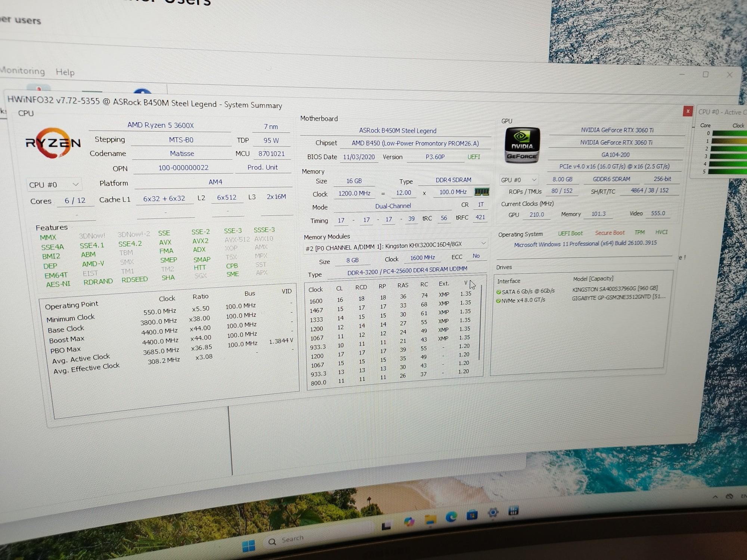Click the green check icon beside SATA 6 Gb/s
The height and width of the screenshot is (560, 747).
(x=499, y=292)
